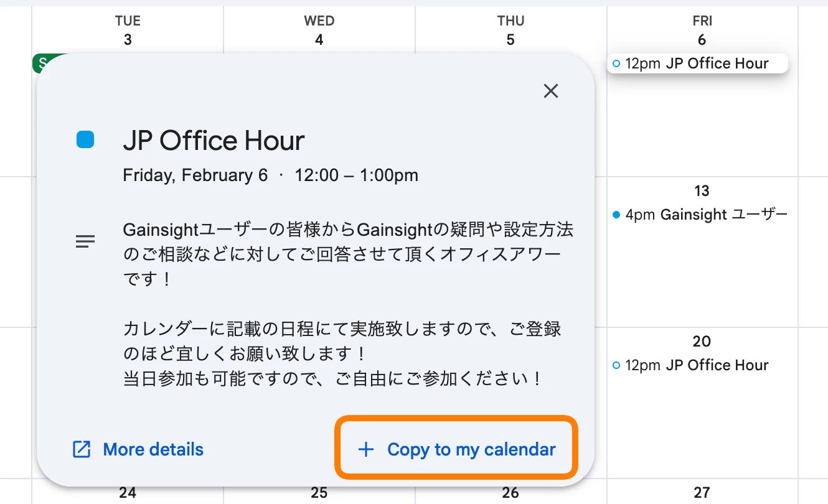Click the line 当日参加も可能ですので

(x=332, y=378)
